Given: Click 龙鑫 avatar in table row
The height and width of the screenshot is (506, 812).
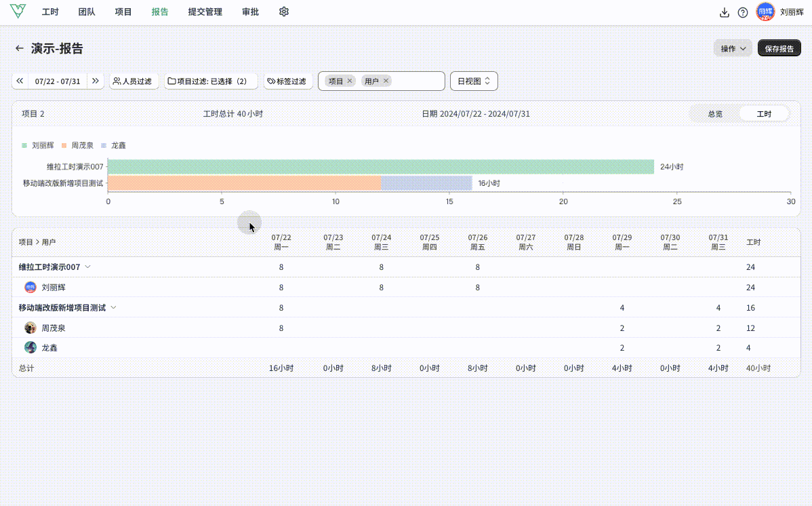Looking at the screenshot, I should tap(31, 347).
